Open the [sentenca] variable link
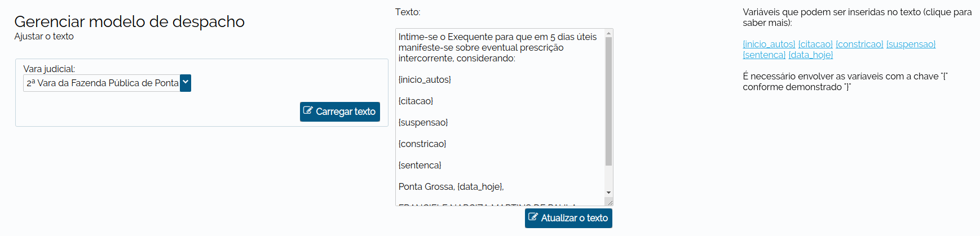Image resolution: width=980 pixels, height=236 pixels. tap(764, 55)
